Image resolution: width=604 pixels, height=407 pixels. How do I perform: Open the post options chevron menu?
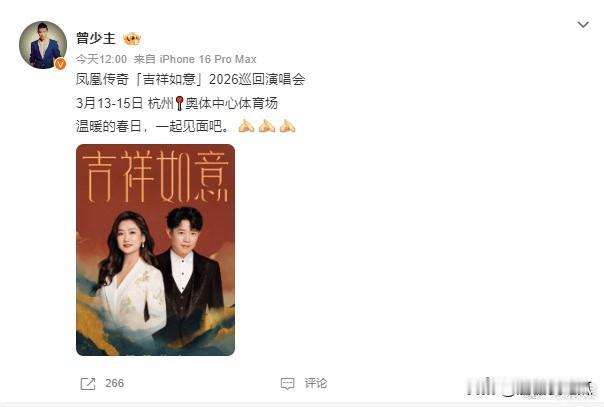[583, 25]
